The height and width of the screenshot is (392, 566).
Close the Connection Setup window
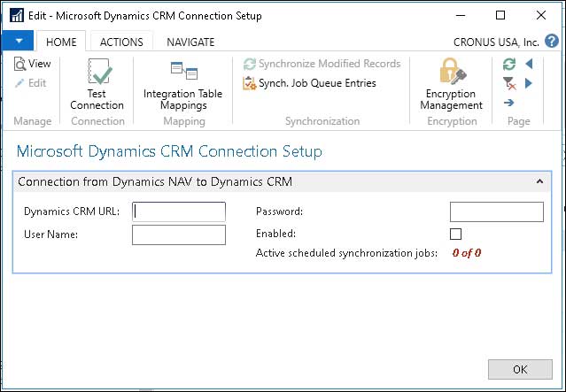tap(540, 15)
